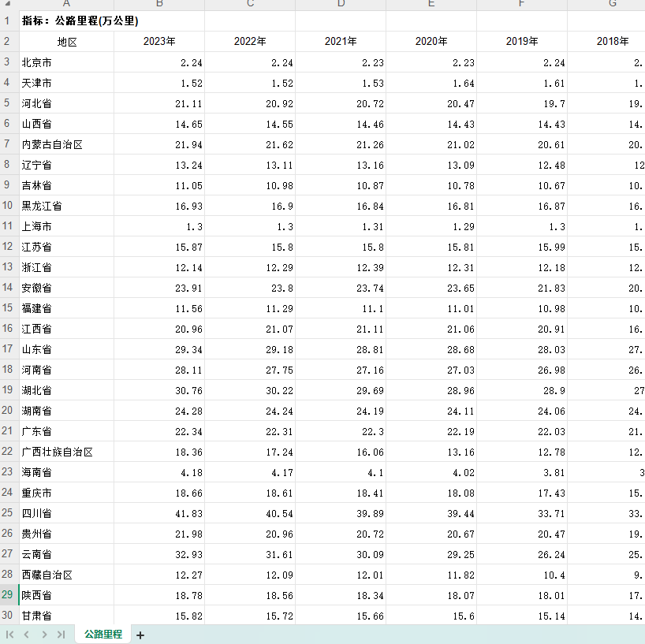Click the select-all corner triangle
The image size is (645, 644).
[7, 3]
